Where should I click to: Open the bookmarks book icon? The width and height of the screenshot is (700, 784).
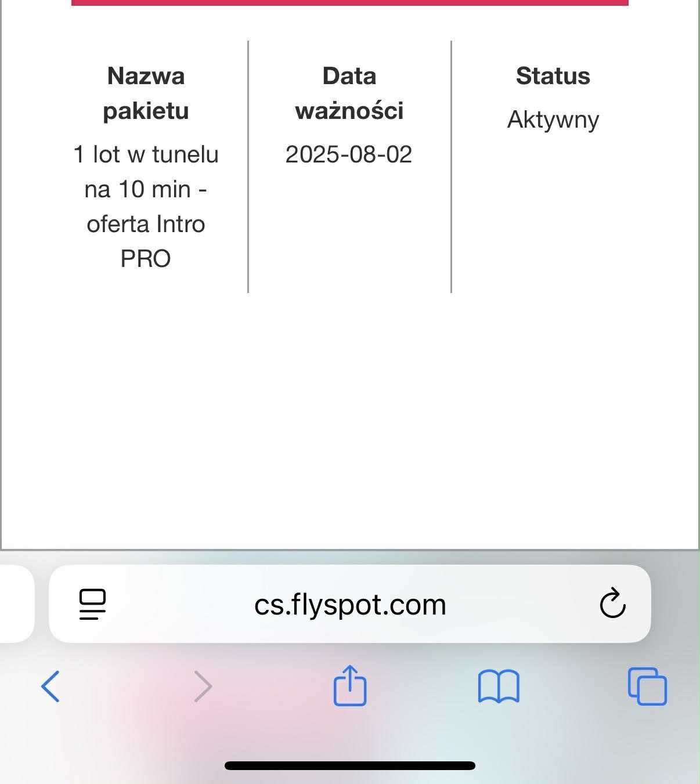499,687
